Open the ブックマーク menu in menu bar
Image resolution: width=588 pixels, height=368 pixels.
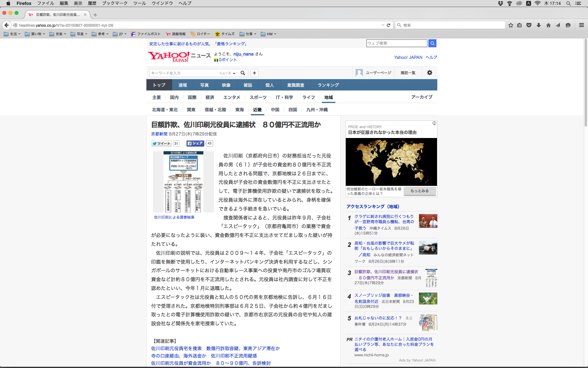click(115, 3)
